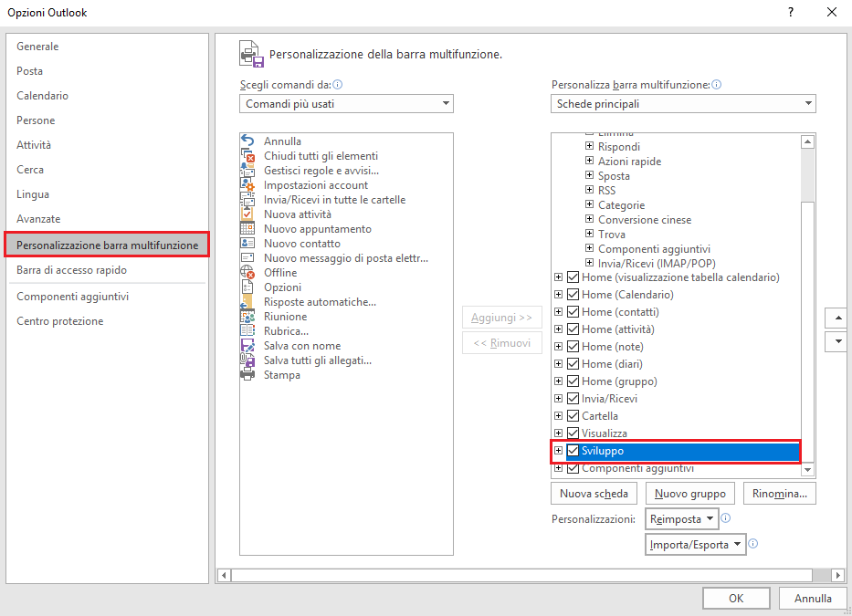Open the Comandi più usati dropdown
This screenshot has width=852, height=616.
346,104
